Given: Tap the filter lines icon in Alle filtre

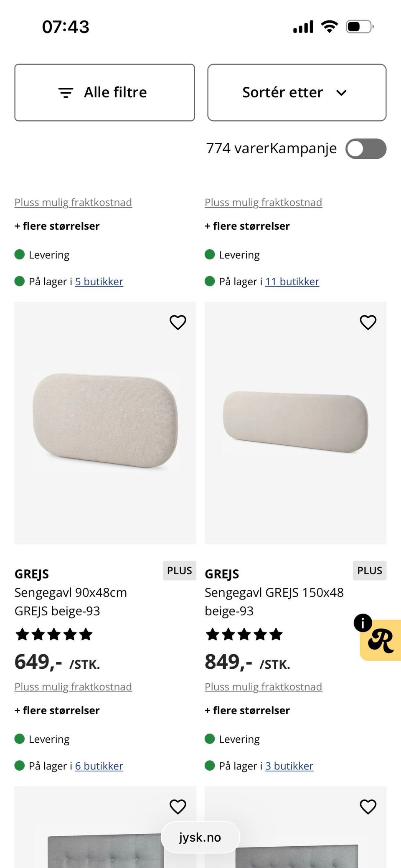Looking at the screenshot, I should click(66, 93).
